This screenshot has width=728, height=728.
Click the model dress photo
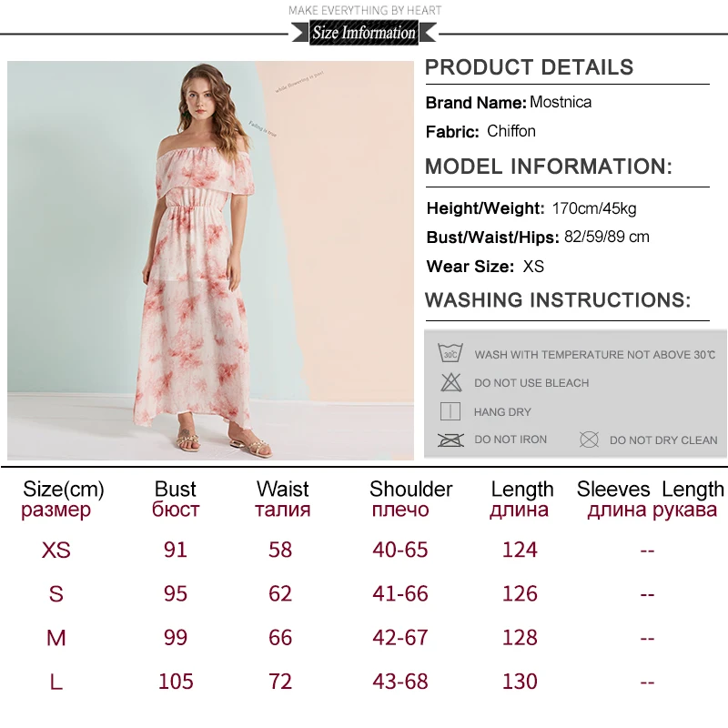click(x=210, y=260)
